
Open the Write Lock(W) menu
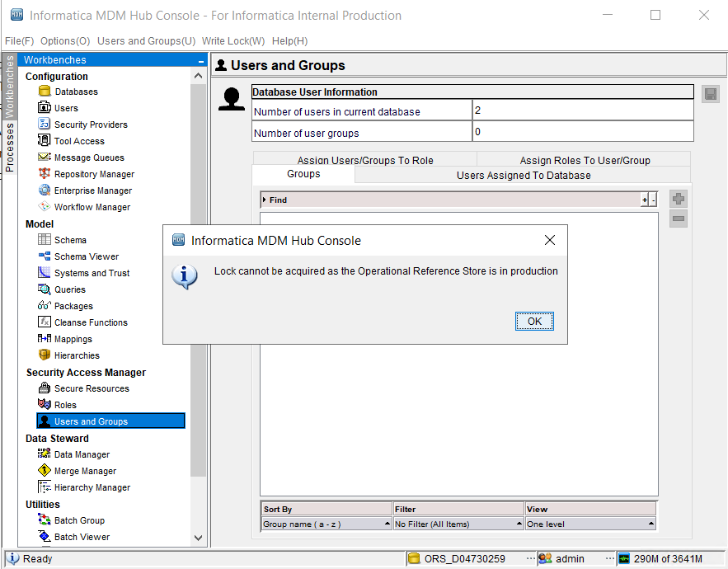point(233,41)
